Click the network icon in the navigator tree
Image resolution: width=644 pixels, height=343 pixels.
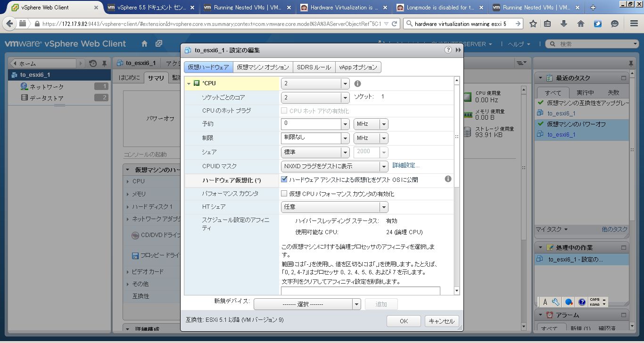24,86
